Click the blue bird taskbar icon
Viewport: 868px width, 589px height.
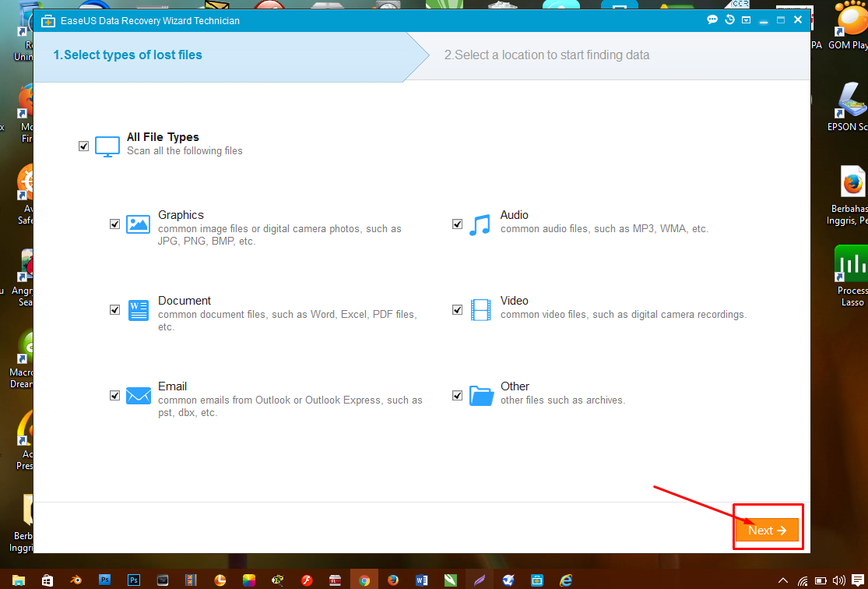pyautogui.click(x=508, y=580)
